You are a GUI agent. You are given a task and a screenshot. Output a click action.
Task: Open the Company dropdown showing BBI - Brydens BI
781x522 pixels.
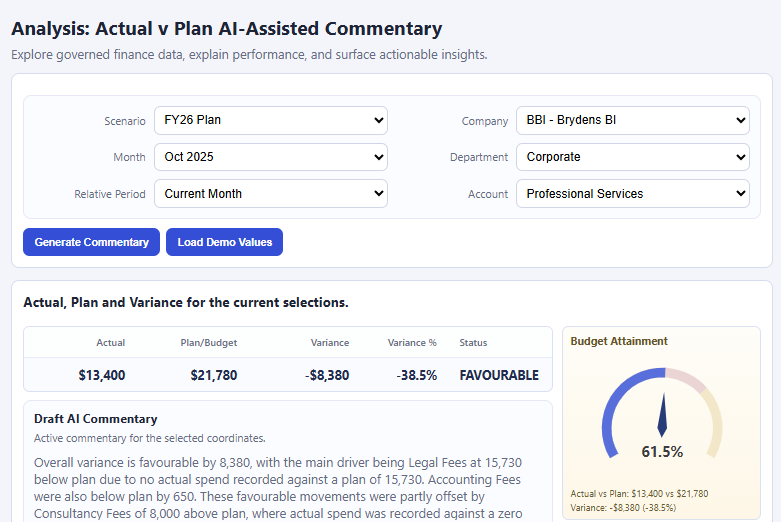(633, 120)
